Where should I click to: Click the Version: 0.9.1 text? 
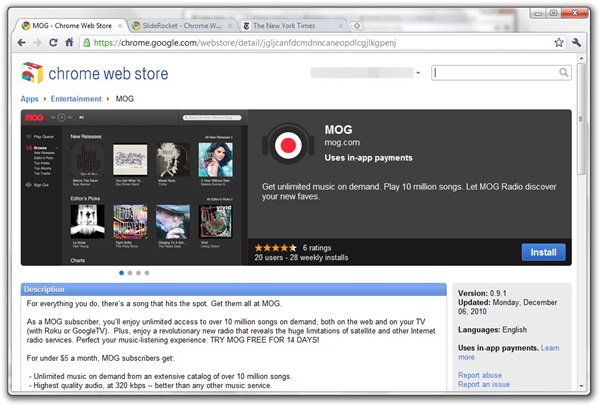(482, 293)
